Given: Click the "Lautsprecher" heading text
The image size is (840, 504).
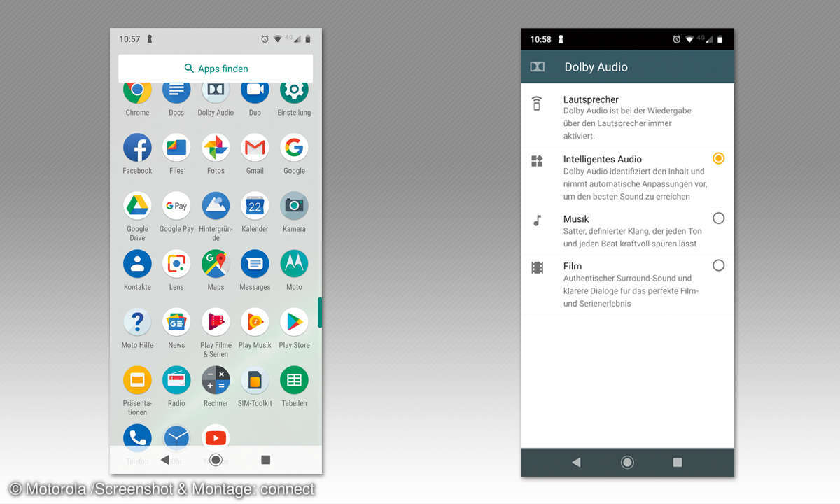Looking at the screenshot, I should pos(591,99).
